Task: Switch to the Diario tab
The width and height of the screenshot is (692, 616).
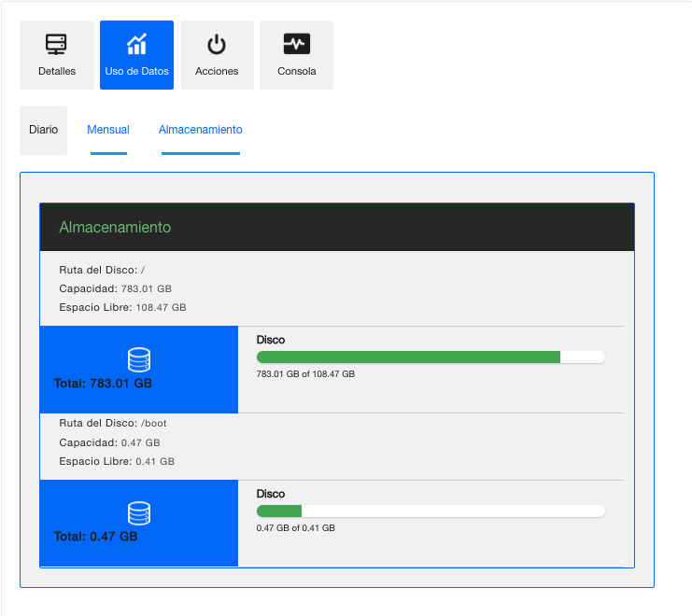Action: pos(43,130)
